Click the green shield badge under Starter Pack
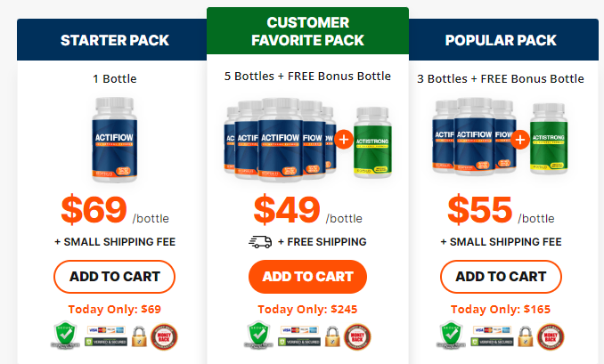604x364 pixels. [62, 336]
